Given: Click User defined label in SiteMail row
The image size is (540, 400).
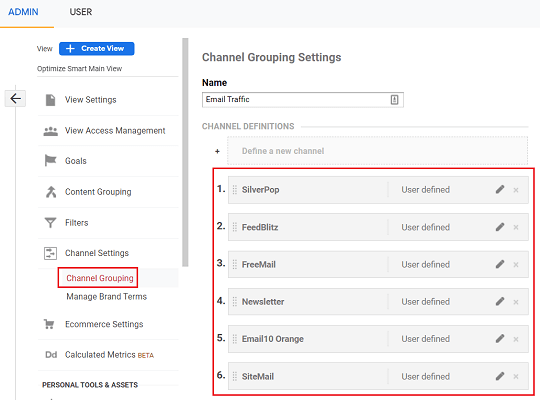Looking at the screenshot, I should pos(426,377).
